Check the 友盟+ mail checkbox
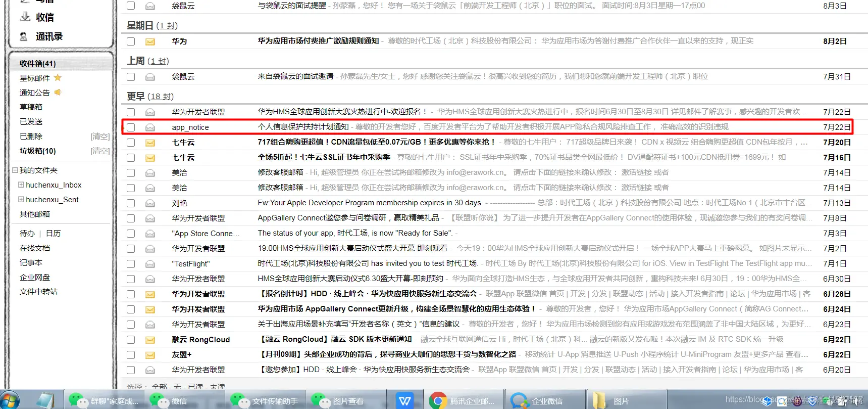The width and height of the screenshot is (868, 409). [x=131, y=355]
